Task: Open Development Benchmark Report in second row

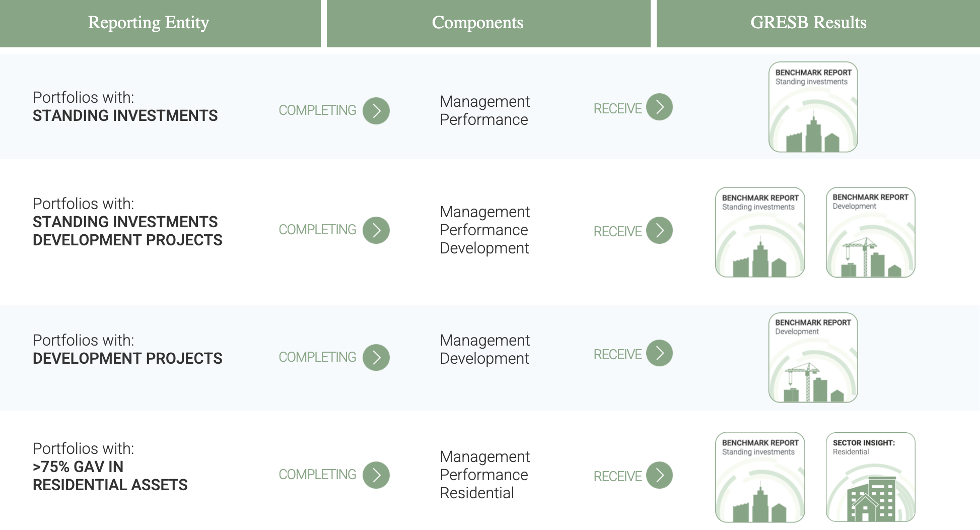Action: pos(870,232)
